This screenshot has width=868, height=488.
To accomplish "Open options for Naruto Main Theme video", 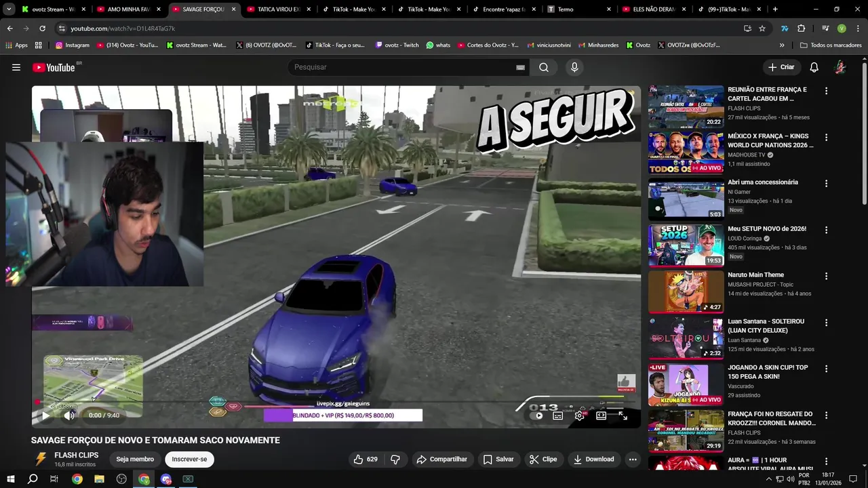I will point(826,276).
